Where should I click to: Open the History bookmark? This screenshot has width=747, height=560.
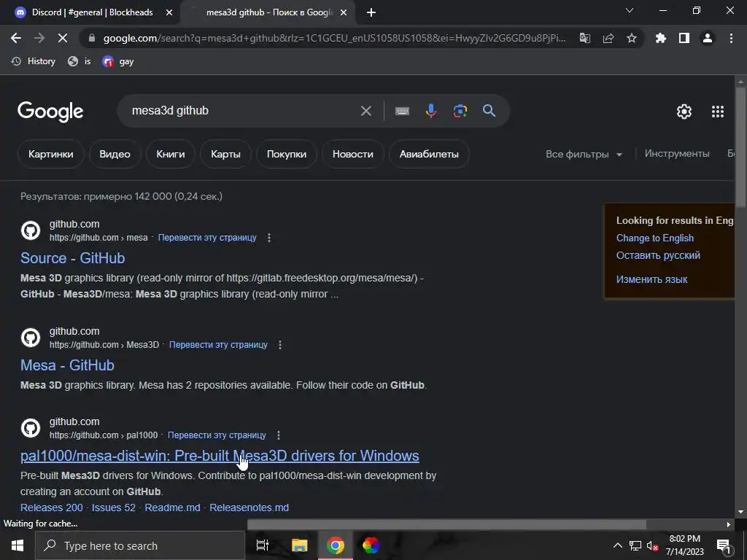point(34,61)
